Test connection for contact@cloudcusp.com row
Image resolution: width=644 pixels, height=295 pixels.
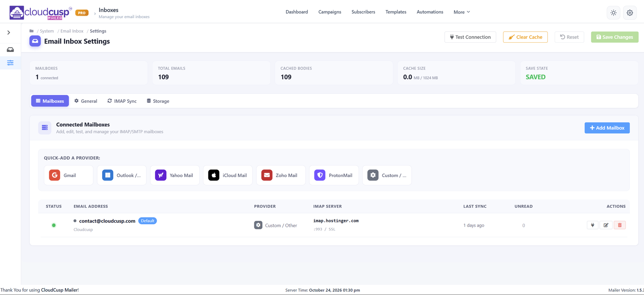click(x=592, y=225)
